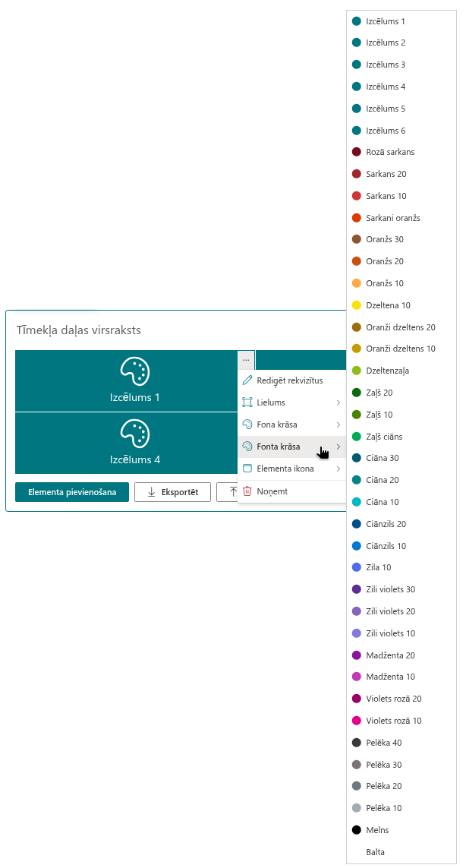Select Izcēlums 6 font color
This screenshot has height=868, width=466.
[401, 131]
